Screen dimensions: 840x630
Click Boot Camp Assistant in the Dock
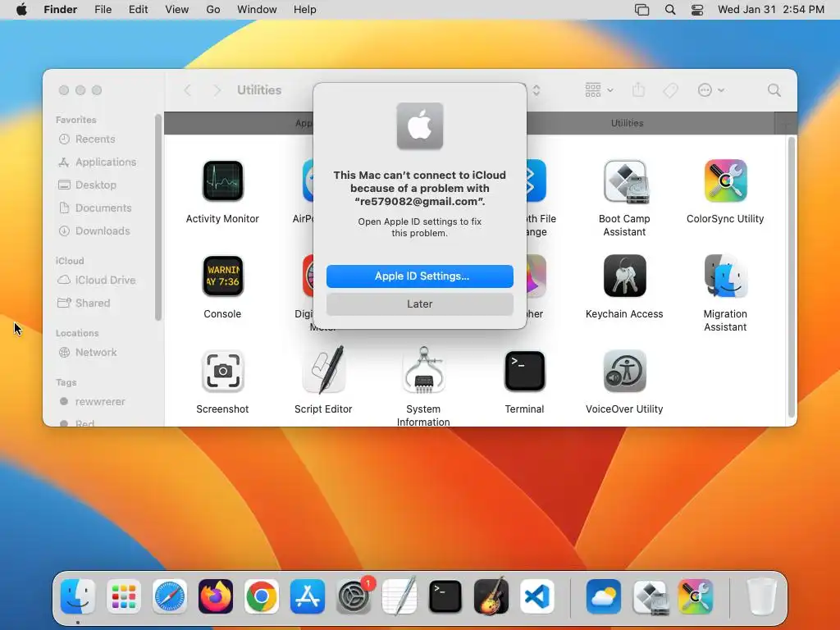pyautogui.click(x=650, y=596)
